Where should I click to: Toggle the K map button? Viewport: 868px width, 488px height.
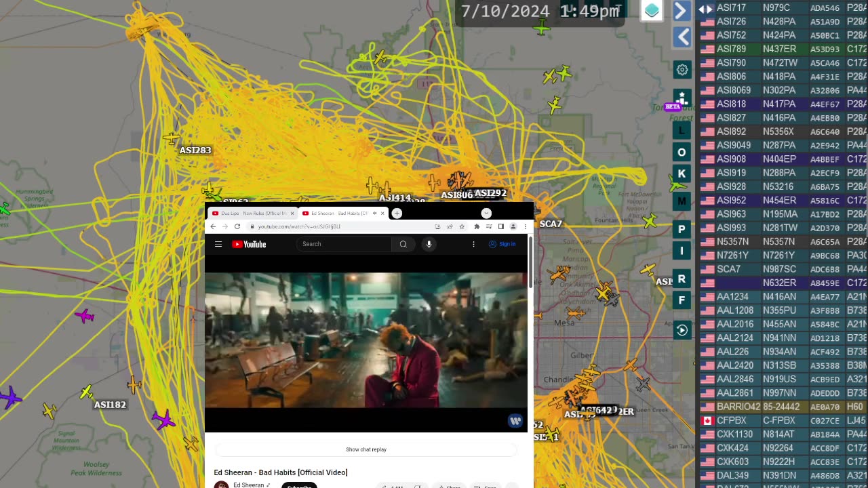coord(682,174)
